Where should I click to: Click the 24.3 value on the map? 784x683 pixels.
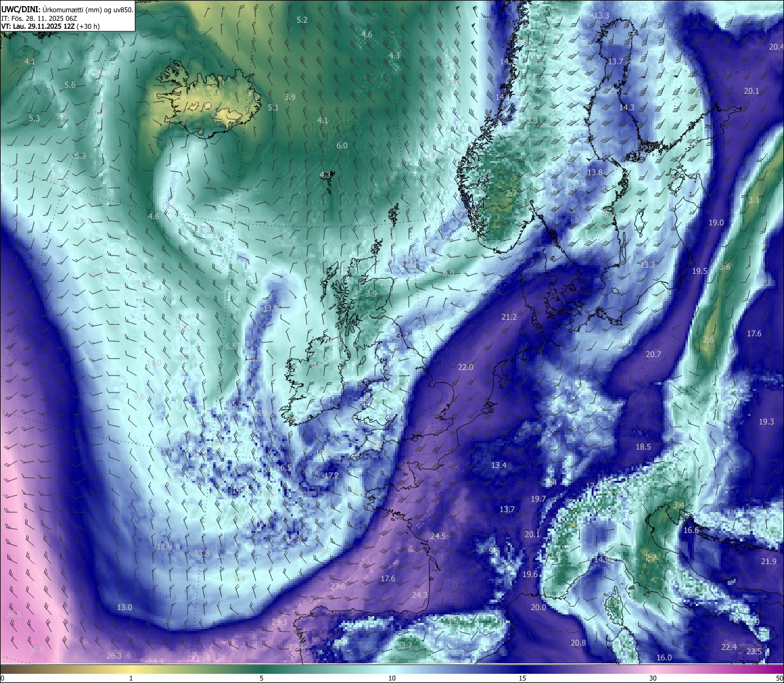coord(420,595)
